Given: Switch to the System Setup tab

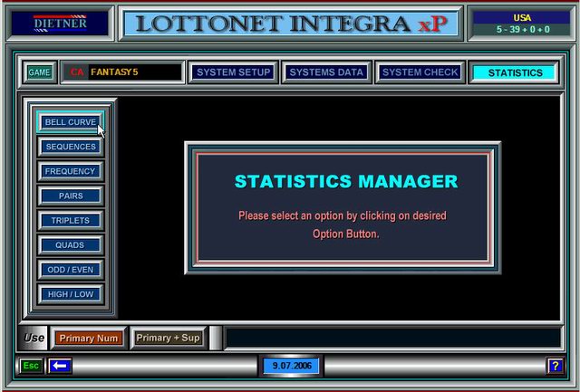Looking at the screenshot, I should tap(234, 72).
